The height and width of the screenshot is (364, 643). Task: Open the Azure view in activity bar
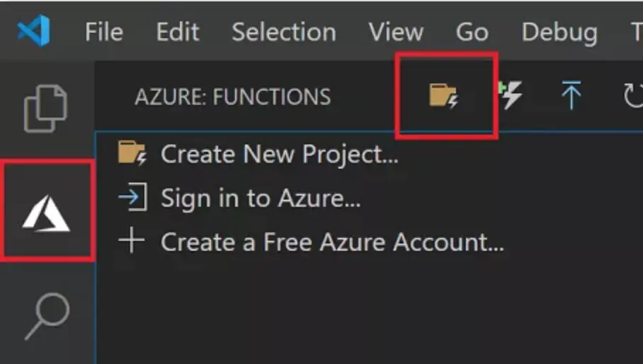tap(46, 211)
